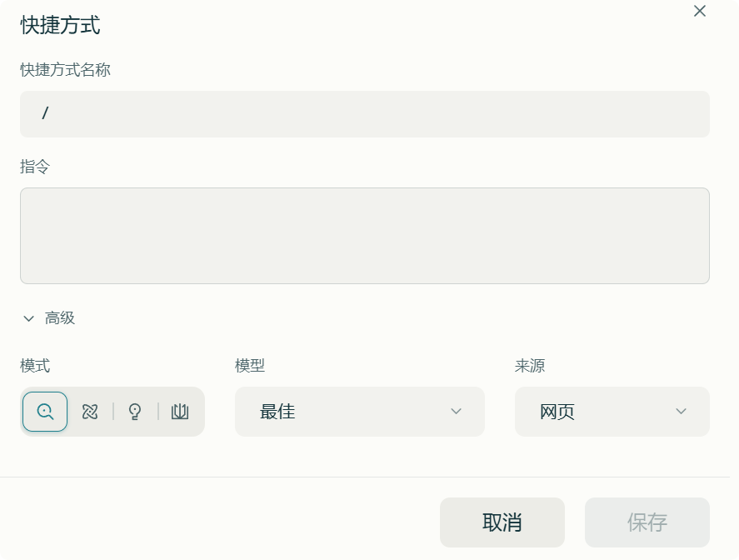Screen dimensions: 739x560
Task: Close the 快捷方式 dialog with the X
Action: pos(700,11)
